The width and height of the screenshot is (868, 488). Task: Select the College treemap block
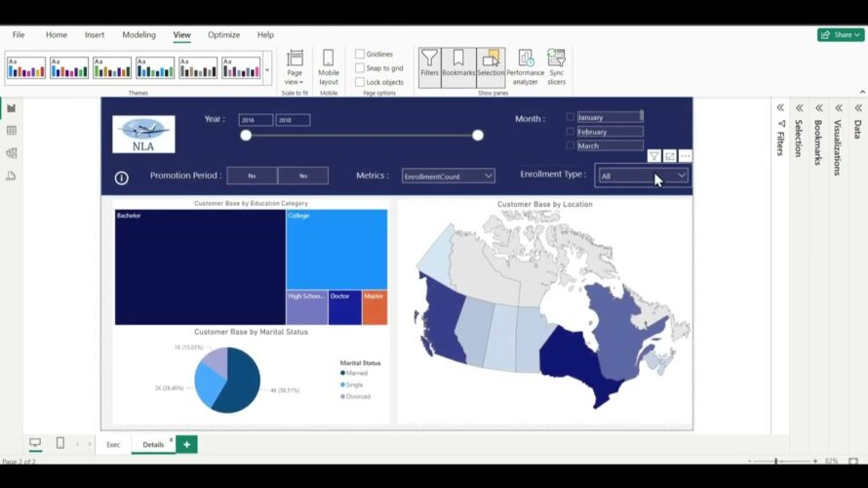click(336, 249)
